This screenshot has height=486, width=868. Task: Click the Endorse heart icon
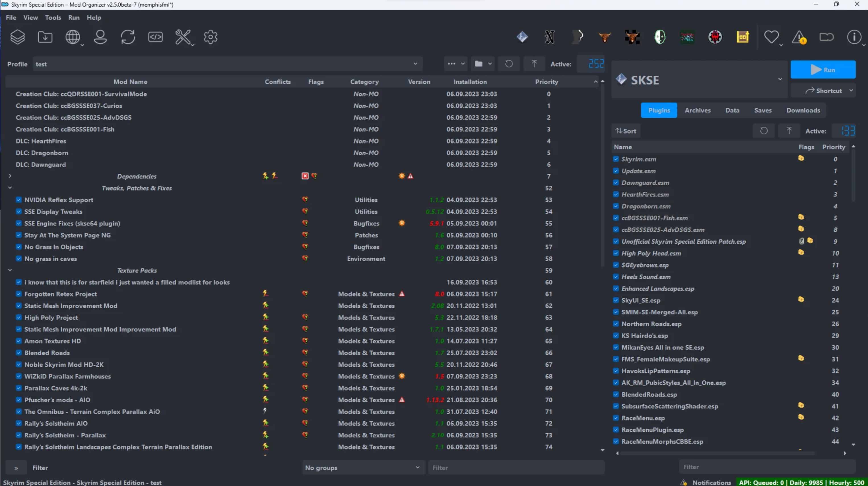[x=771, y=37]
